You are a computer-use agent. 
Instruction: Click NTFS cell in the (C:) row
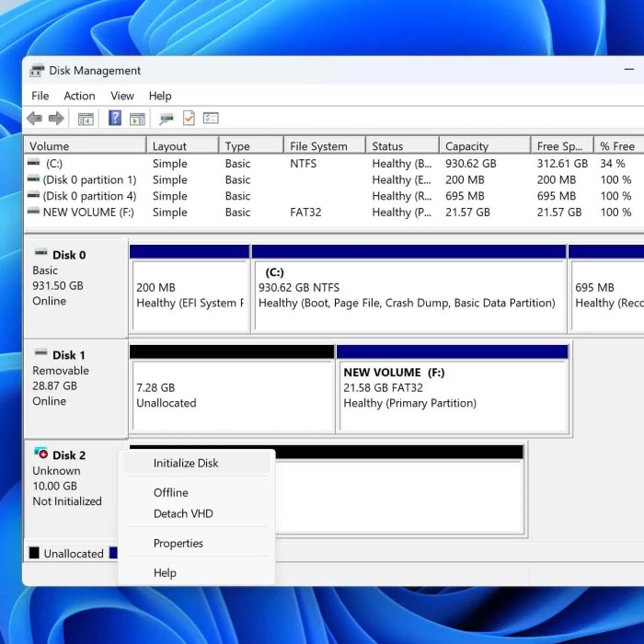coord(303,164)
